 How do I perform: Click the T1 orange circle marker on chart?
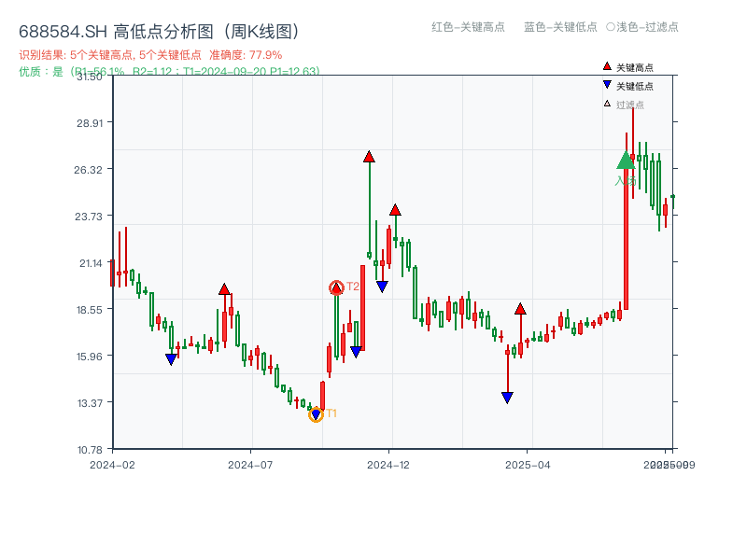click(317, 413)
